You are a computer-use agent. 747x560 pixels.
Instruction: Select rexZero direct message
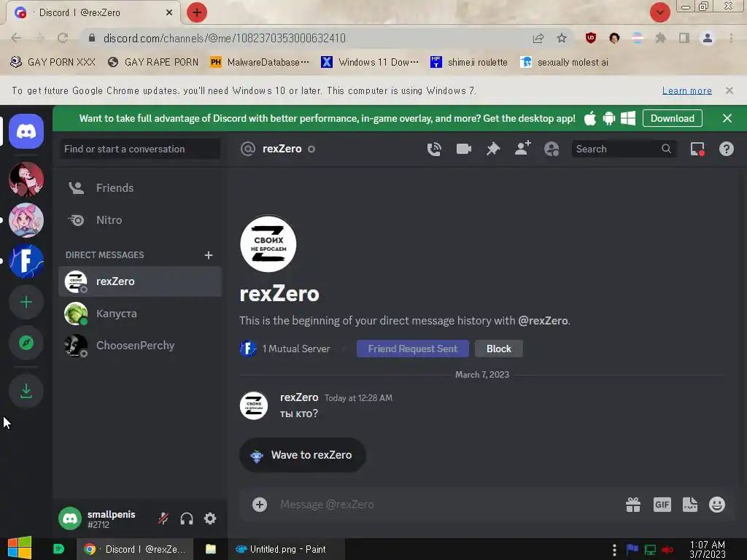pyautogui.click(x=140, y=281)
